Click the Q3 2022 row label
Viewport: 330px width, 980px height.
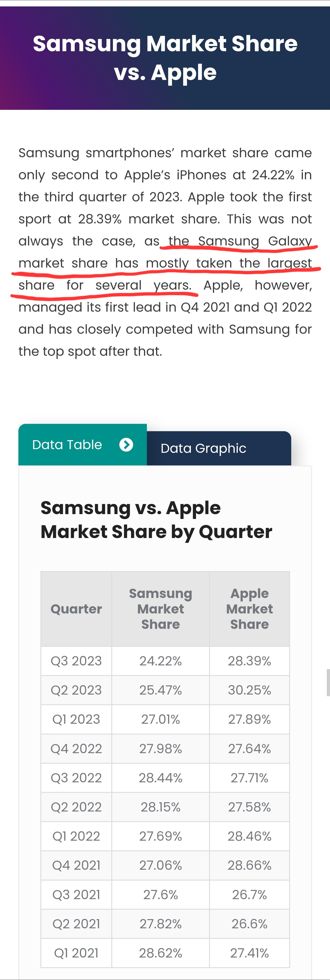[76, 778]
